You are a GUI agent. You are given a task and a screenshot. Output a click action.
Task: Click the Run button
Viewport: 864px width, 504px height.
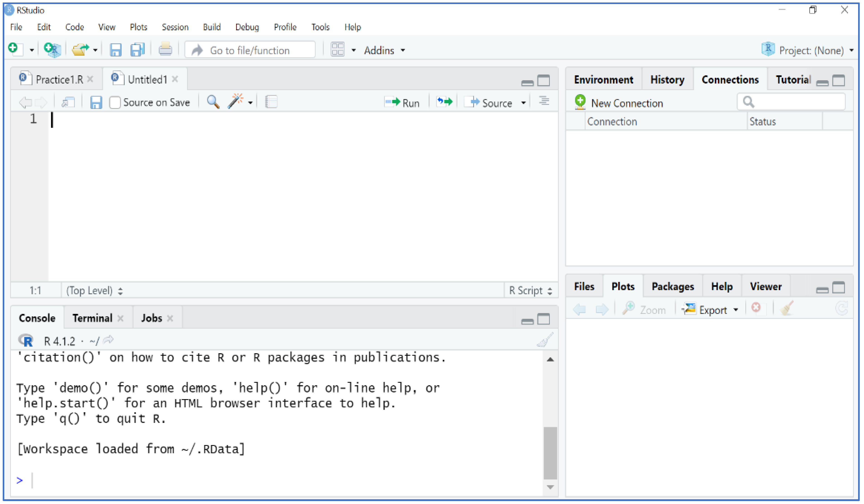click(x=402, y=103)
